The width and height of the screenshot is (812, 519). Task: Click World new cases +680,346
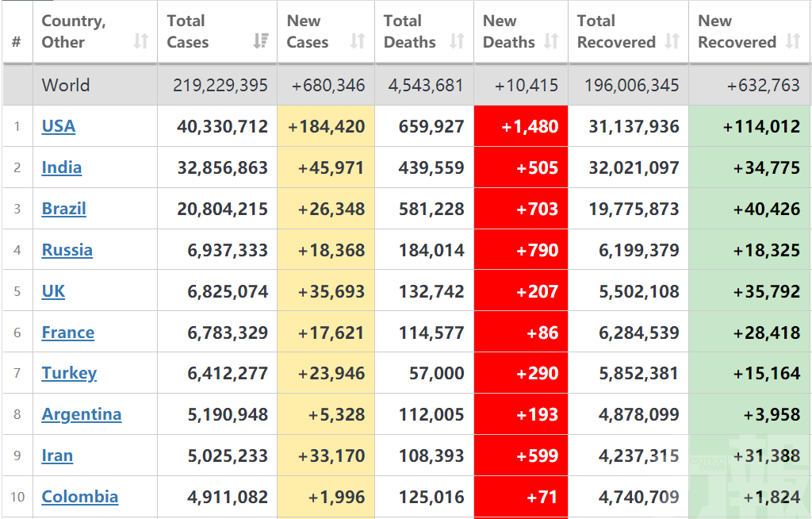pyautogui.click(x=328, y=85)
